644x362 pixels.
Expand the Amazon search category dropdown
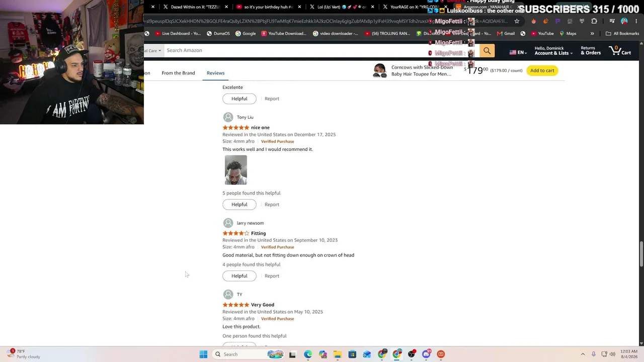[153, 50]
